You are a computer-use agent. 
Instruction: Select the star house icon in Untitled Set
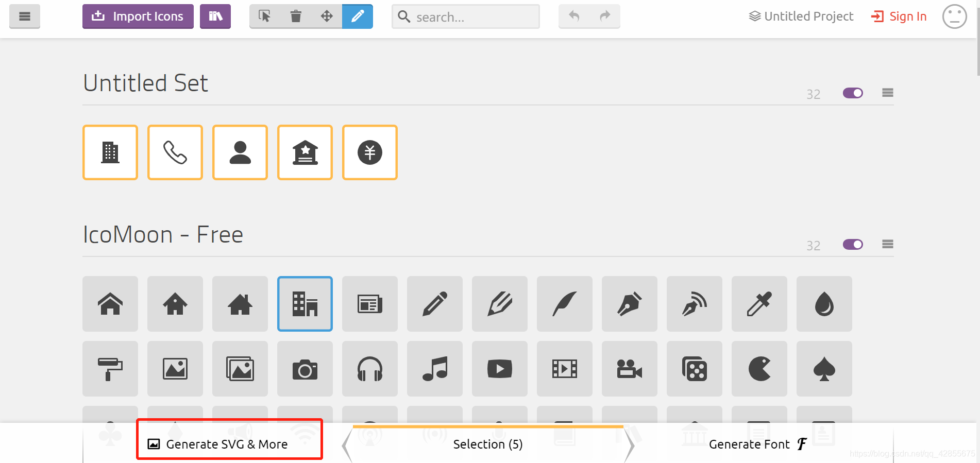click(x=305, y=152)
